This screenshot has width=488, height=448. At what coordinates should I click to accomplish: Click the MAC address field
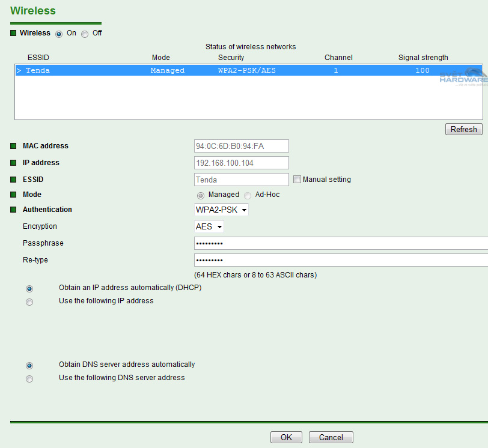241,146
